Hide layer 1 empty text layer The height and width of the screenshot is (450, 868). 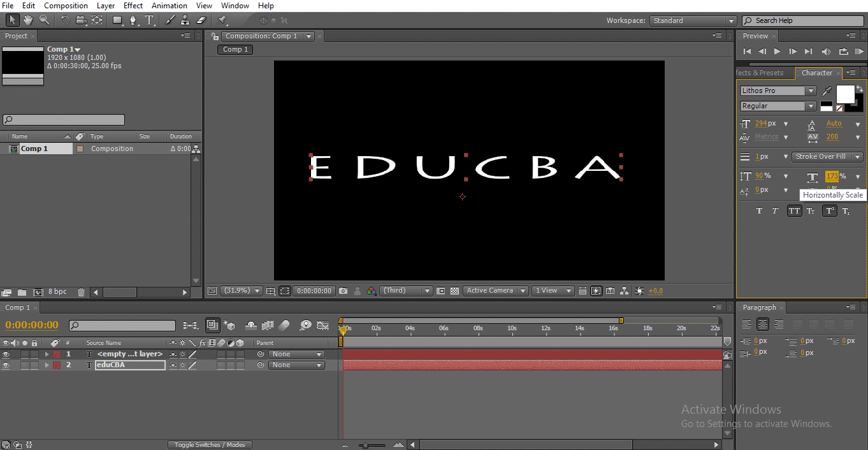[6, 354]
